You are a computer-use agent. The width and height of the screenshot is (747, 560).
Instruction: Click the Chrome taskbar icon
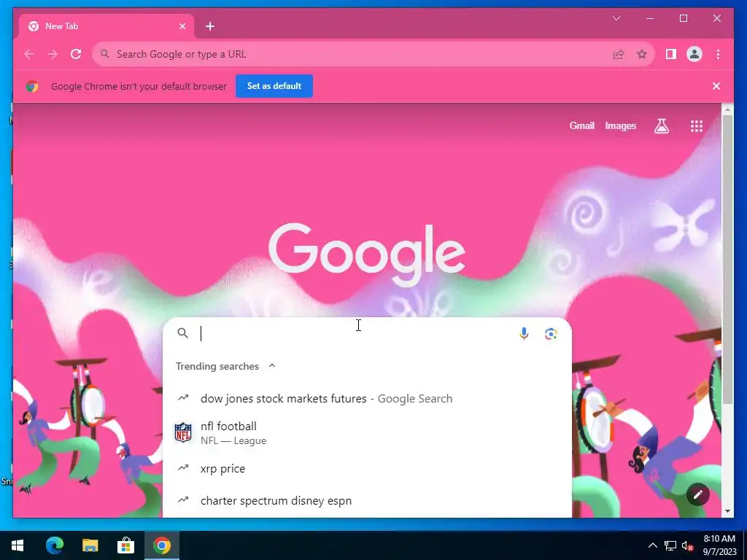pyautogui.click(x=161, y=545)
